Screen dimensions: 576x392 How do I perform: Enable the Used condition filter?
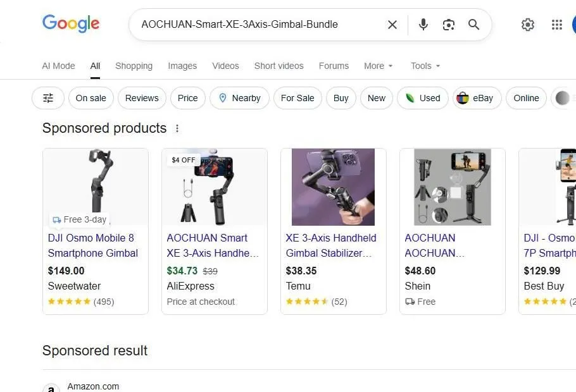coord(422,98)
